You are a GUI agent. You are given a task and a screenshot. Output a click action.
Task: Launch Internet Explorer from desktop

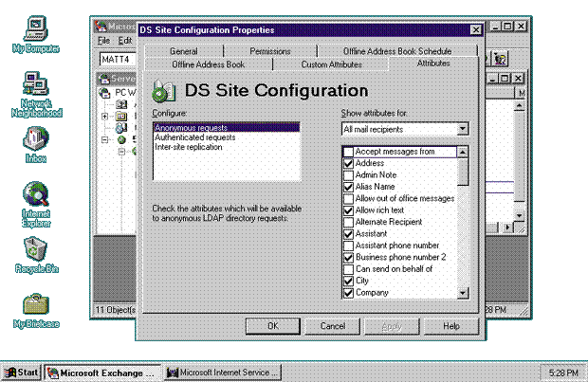point(36,205)
